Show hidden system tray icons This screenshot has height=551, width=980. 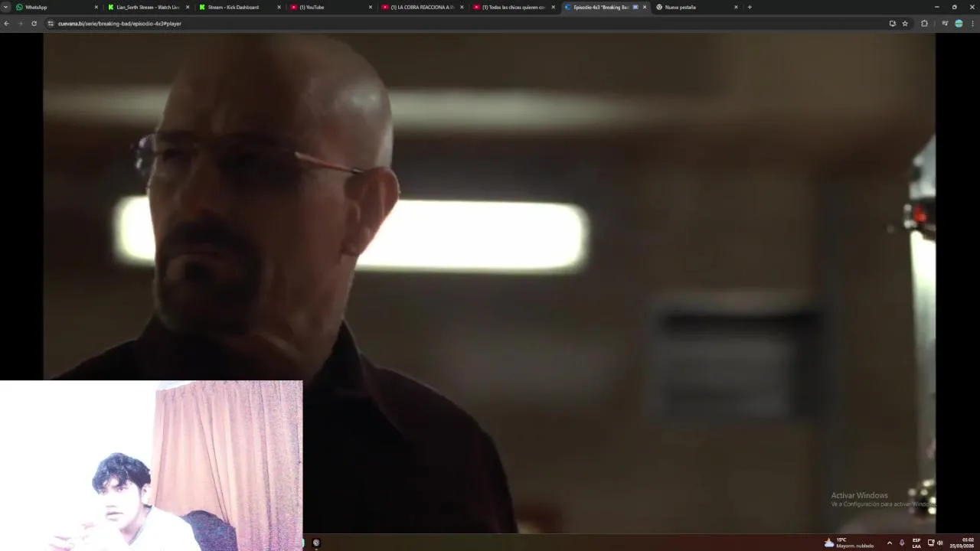click(x=889, y=543)
